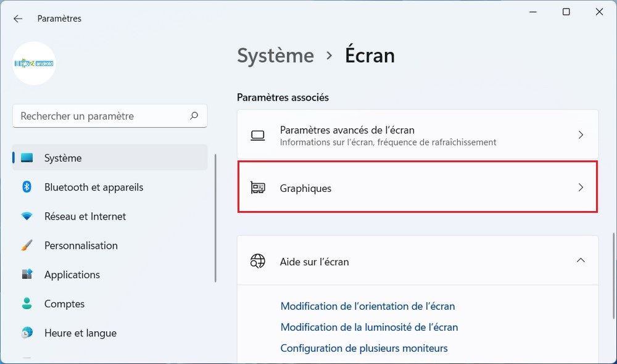Image resolution: width=617 pixels, height=364 pixels.
Task: Open Modification de la luminosité link
Action: 369,327
